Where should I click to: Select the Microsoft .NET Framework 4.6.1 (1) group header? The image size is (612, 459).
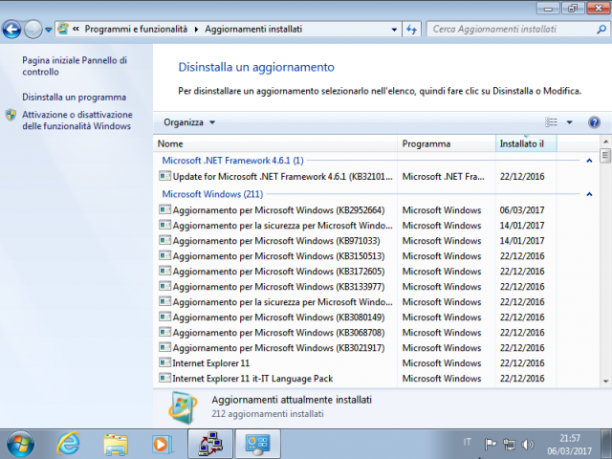coord(233,160)
